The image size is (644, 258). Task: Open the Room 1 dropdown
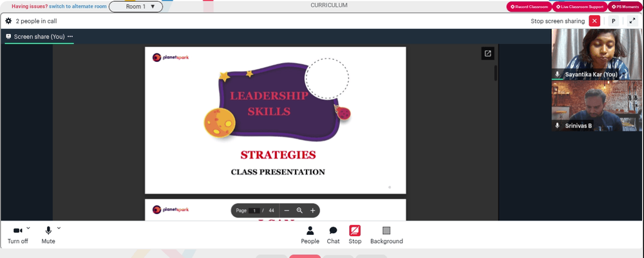[x=136, y=6]
